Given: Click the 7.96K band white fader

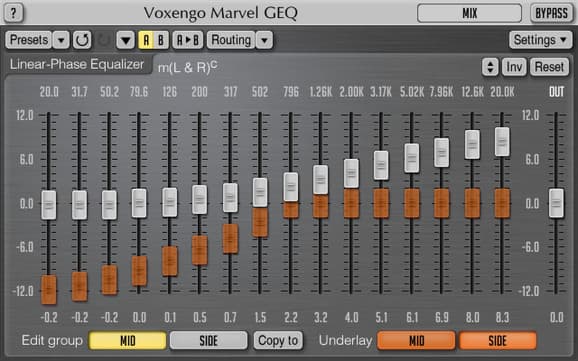Looking at the screenshot, I should click(441, 152).
